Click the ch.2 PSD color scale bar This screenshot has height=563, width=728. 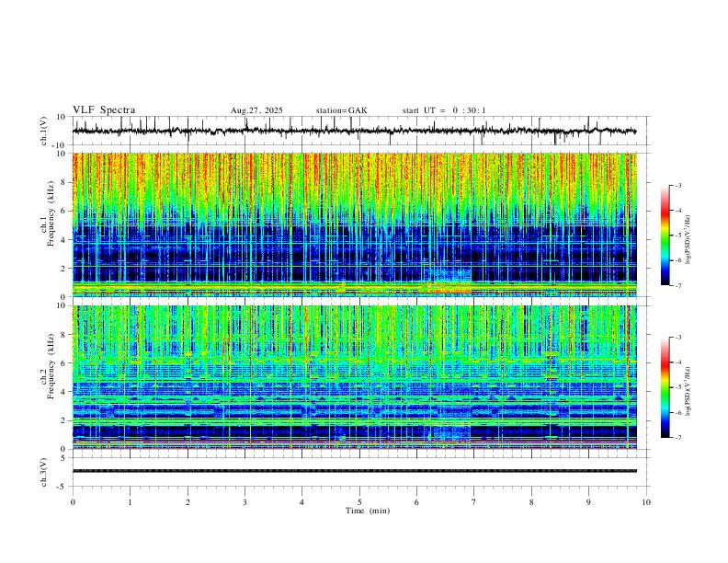coord(665,387)
